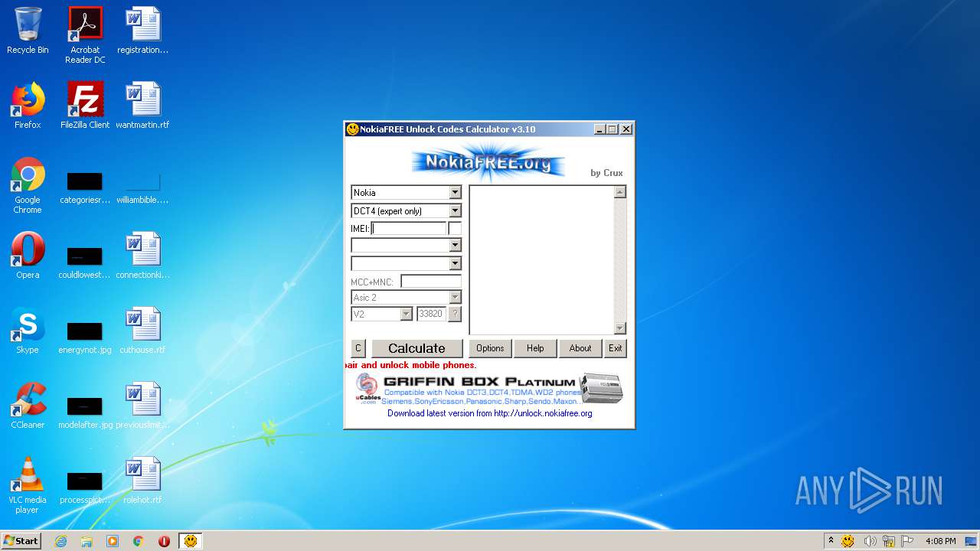Image resolution: width=980 pixels, height=551 pixels.
Task: Select the couldlowest file icon
Action: (85, 262)
